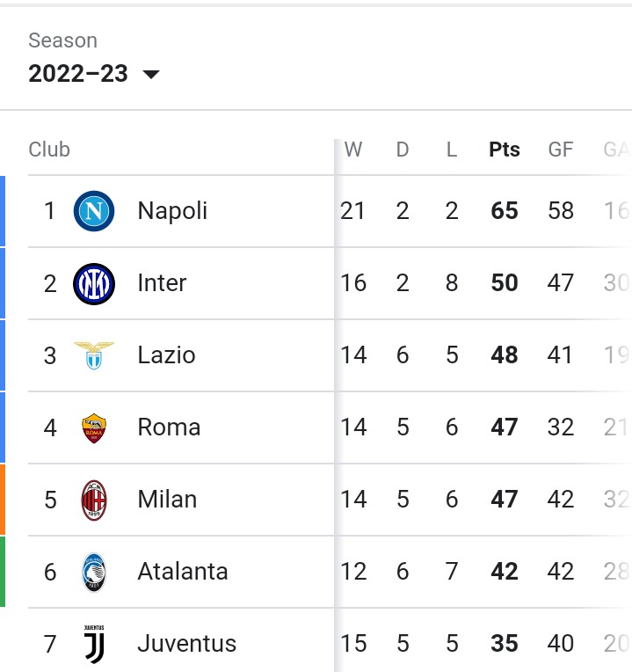
Task: Click the Juventus logo
Action: click(94, 644)
